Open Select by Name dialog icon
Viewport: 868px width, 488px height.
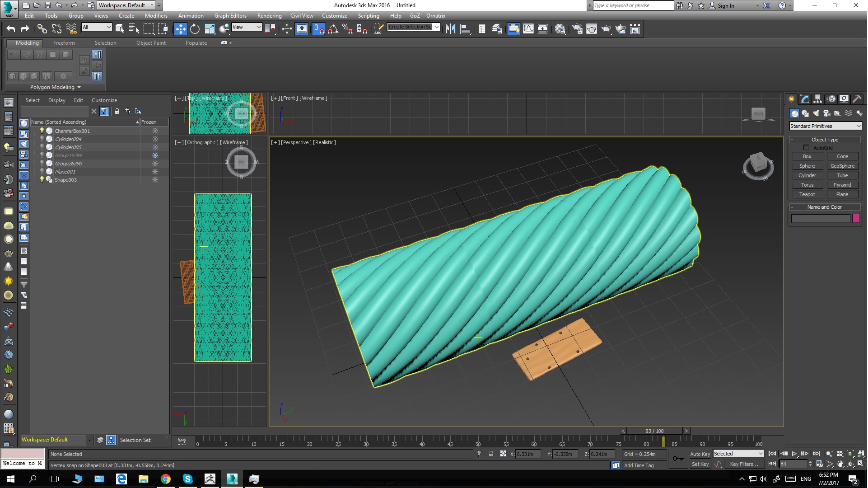(x=134, y=29)
